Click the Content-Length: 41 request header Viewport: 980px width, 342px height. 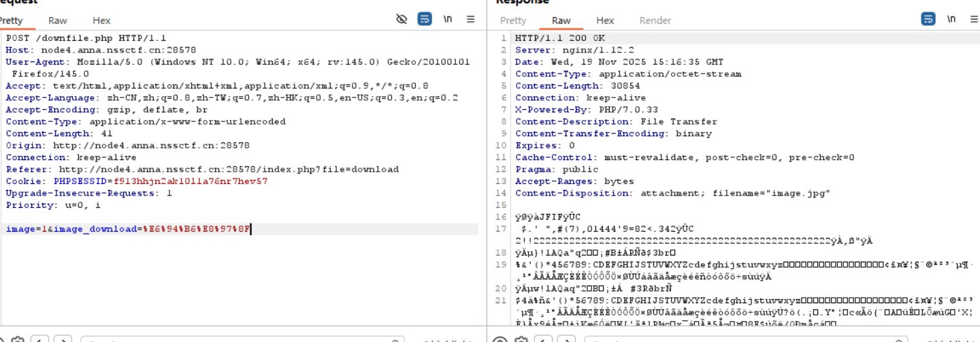[59, 134]
